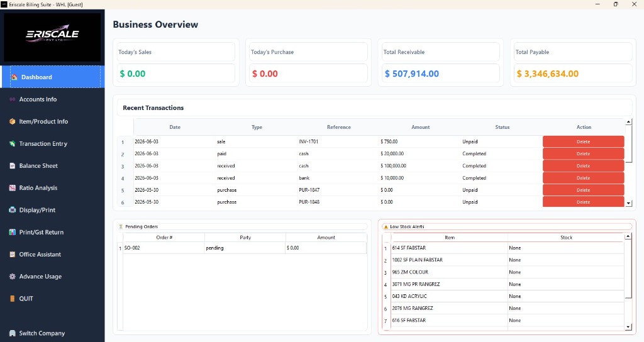Image resolution: width=644 pixels, height=342 pixels.
Task: Select Switch Company in the sidebar
Action: 52,333
